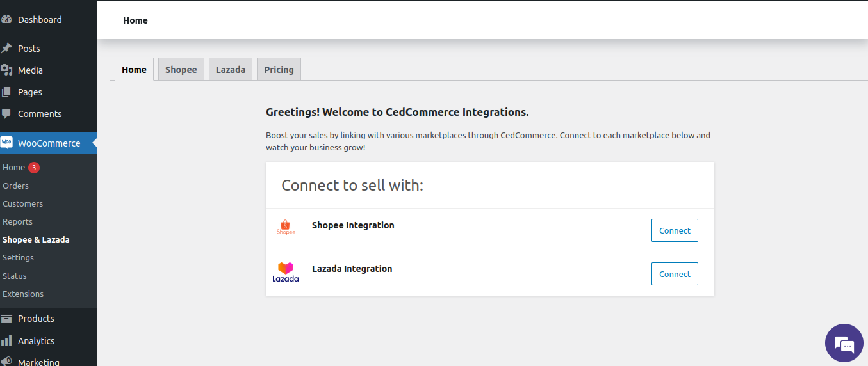Click the Lazada logo icon
Screen dimensions: 868x366
(x=286, y=272)
